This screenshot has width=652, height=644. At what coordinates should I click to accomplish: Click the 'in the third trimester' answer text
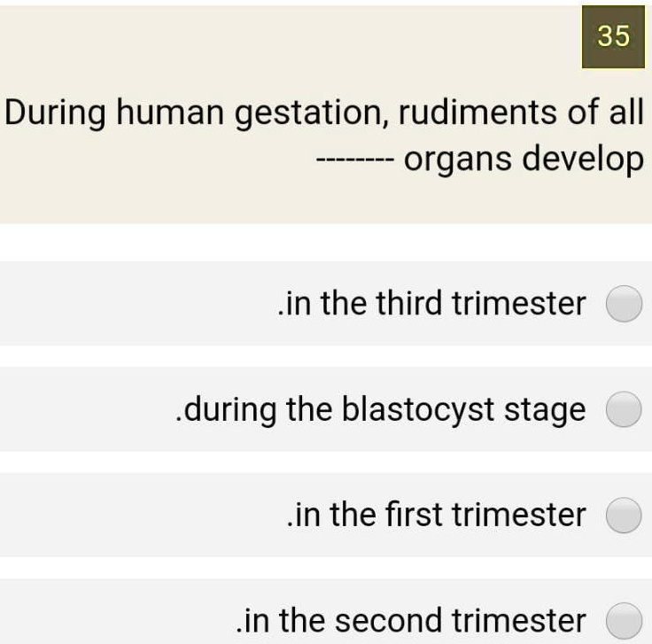pos(431,304)
